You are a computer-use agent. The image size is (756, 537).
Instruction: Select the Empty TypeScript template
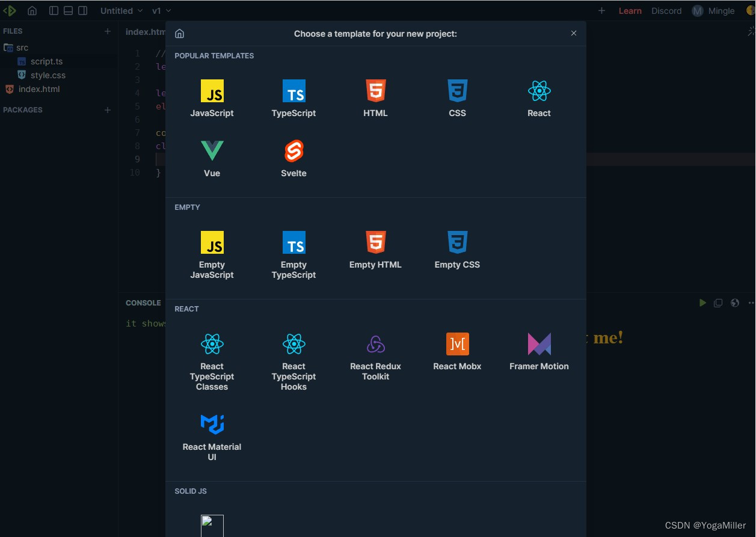(x=293, y=255)
